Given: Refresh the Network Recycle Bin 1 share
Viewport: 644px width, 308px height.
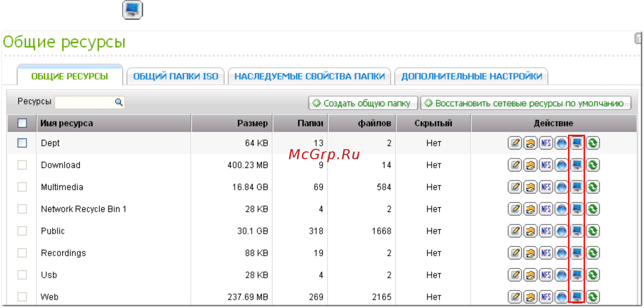Looking at the screenshot, I should tap(593, 209).
